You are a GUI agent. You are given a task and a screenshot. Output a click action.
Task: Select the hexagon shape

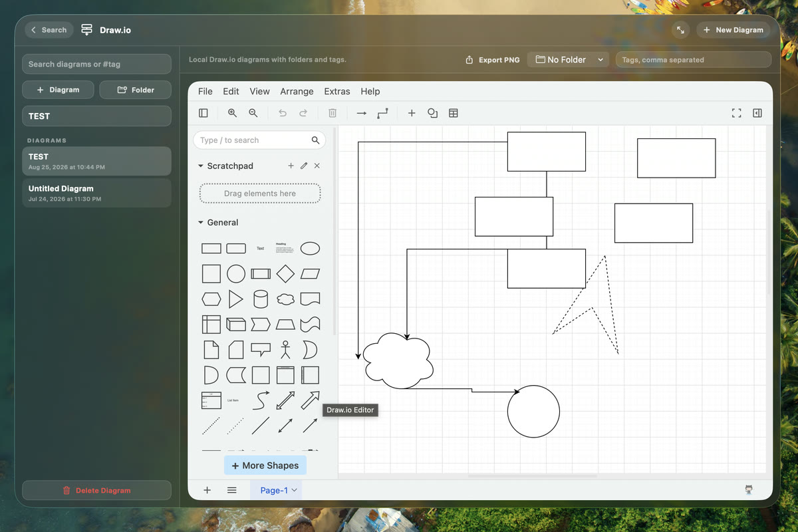tap(211, 299)
